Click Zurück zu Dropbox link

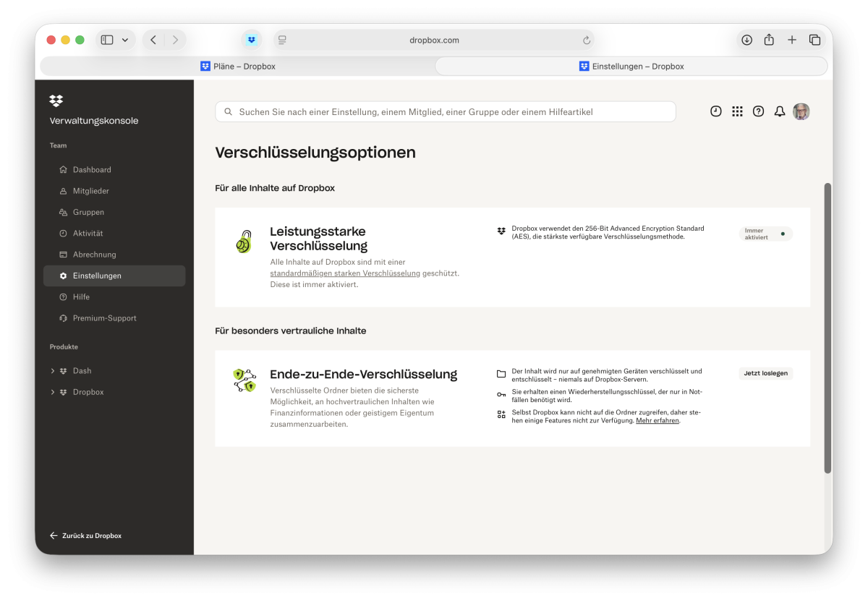[x=85, y=536]
